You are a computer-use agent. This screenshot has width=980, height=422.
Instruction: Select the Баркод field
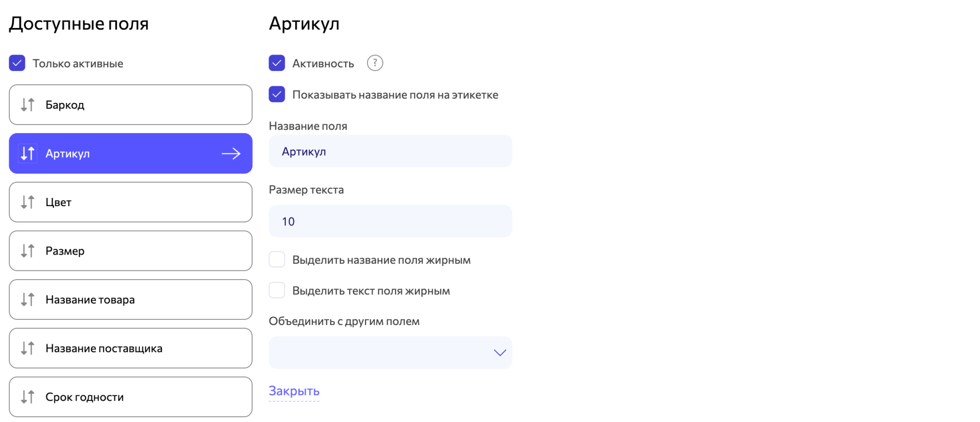131,105
